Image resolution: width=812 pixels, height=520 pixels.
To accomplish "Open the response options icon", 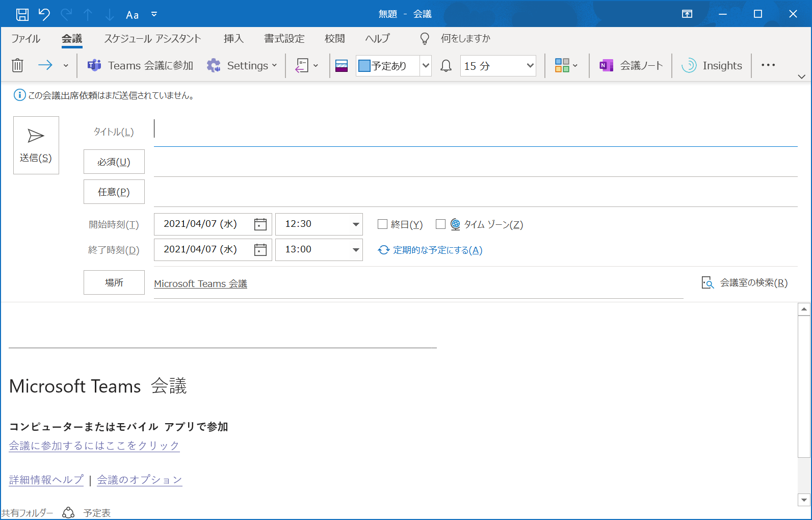I will pyautogui.click(x=302, y=65).
